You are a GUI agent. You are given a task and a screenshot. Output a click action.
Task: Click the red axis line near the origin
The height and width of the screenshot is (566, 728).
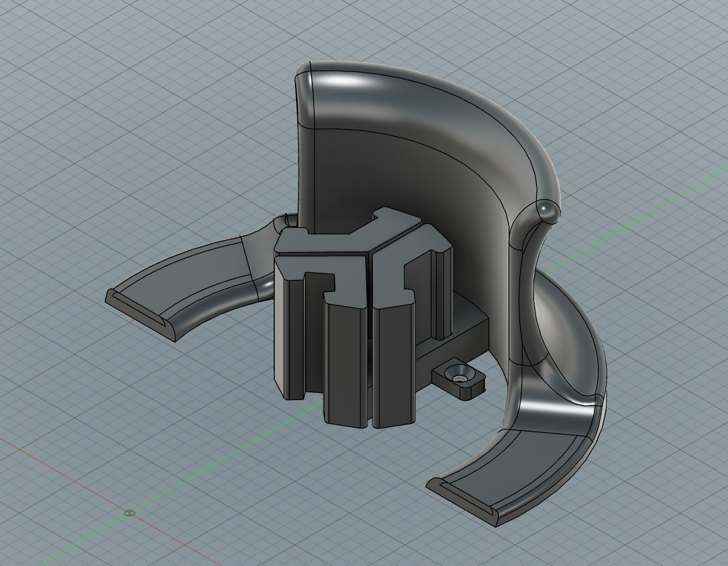71,476
